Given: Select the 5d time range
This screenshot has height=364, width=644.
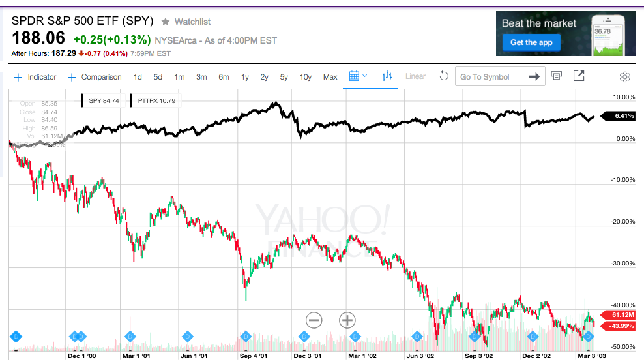Looking at the screenshot, I should (158, 77).
